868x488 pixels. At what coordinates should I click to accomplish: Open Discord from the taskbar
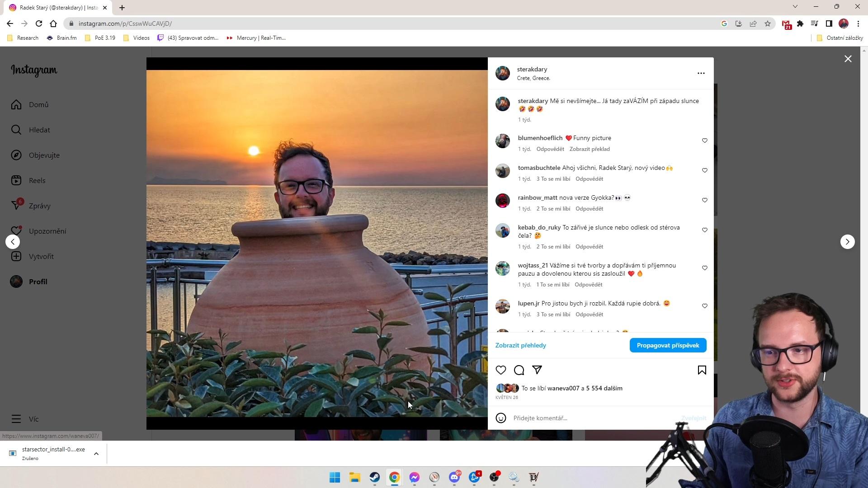point(454,477)
